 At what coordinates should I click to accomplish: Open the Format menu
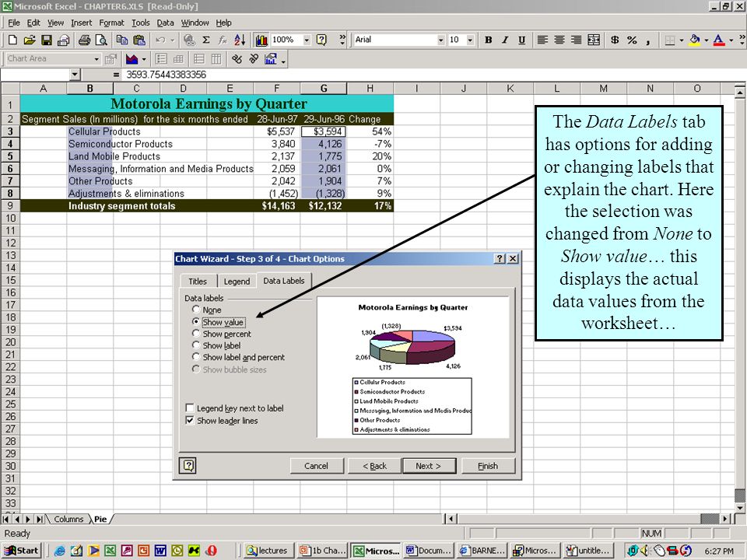111,23
